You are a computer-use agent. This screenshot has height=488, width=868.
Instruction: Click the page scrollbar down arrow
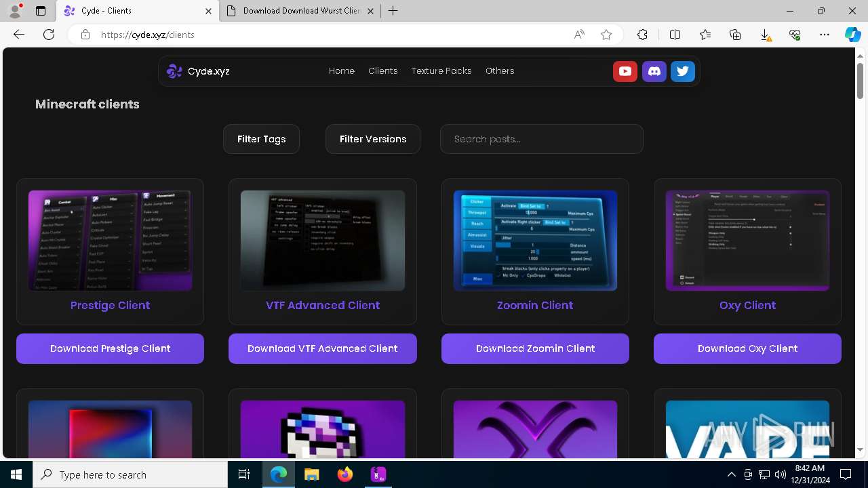point(861,449)
